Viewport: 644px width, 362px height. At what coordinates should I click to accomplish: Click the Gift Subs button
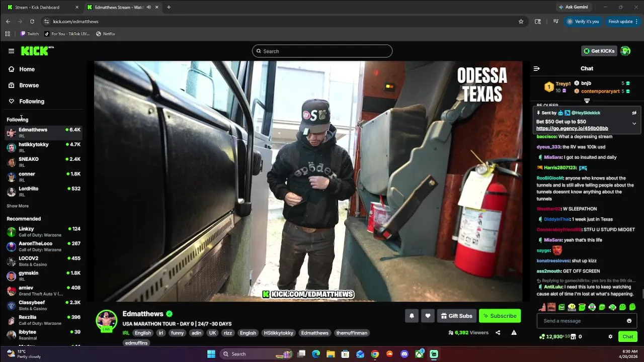(456, 316)
